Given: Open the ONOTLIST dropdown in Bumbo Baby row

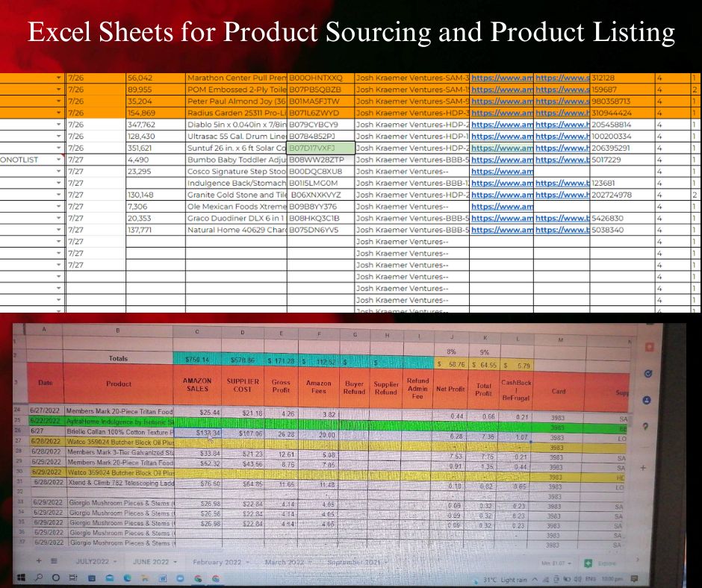Looking at the screenshot, I should (59, 159).
